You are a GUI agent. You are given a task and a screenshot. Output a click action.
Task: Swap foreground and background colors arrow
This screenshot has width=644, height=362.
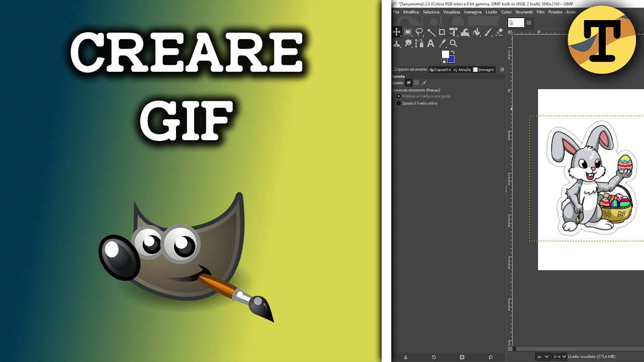click(453, 52)
